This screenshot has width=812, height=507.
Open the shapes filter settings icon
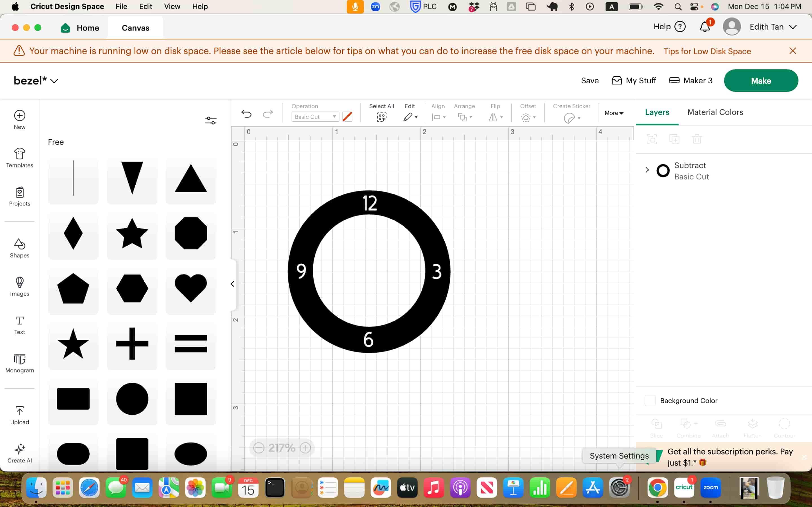pyautogui.click(x=211, y=120)
